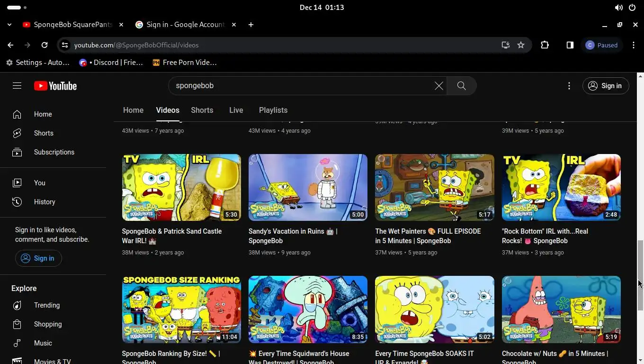Open YouTube settings three-dot menu
Image resolution: width=644 pixels, height=364 pixels.
[x=569, y=86]
